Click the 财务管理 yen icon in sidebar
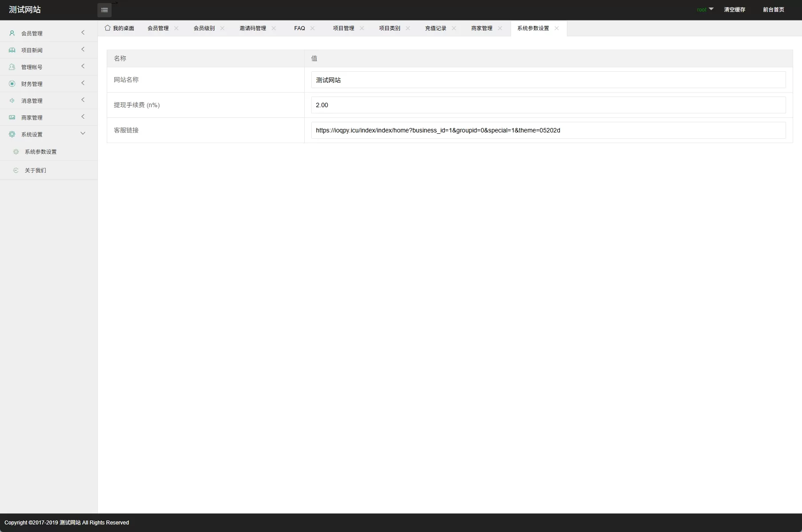The image size is (802, 532). coord(12,84)
